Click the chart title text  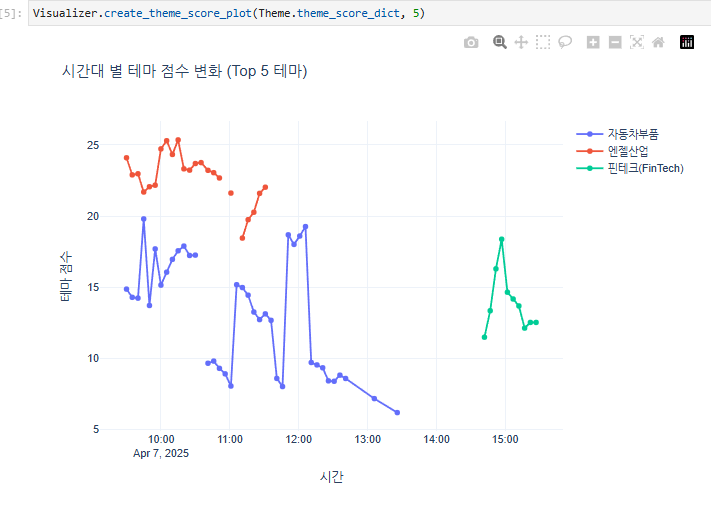point(185,71)
